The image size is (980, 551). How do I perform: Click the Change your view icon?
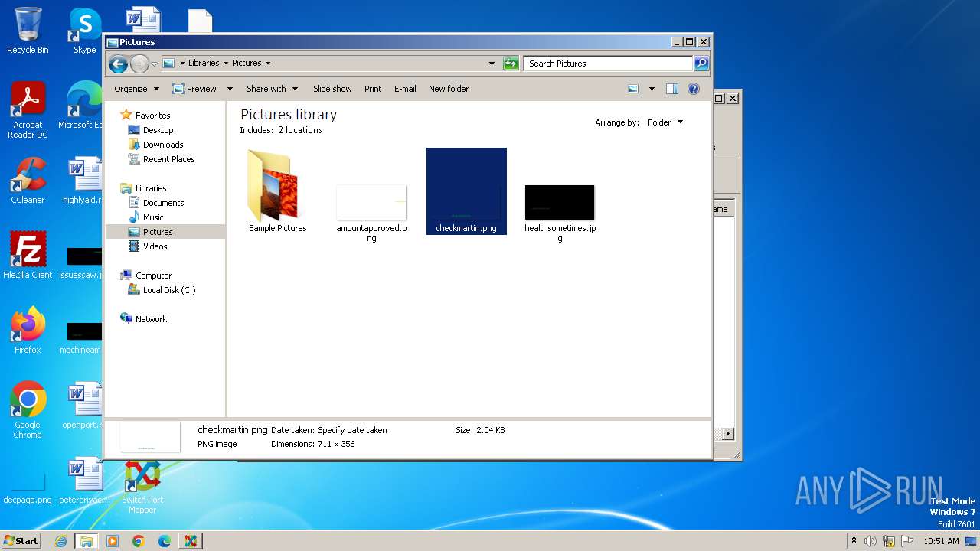click(x=633, y=89)
